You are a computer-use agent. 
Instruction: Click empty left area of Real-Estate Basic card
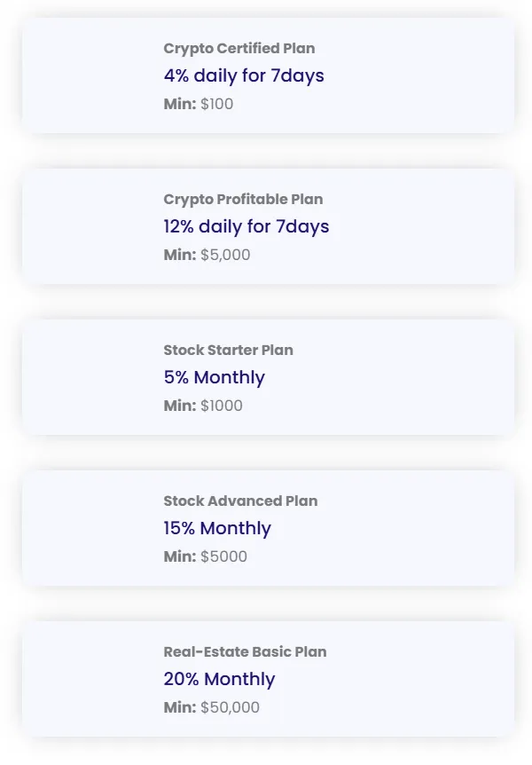tap(89, 679)
